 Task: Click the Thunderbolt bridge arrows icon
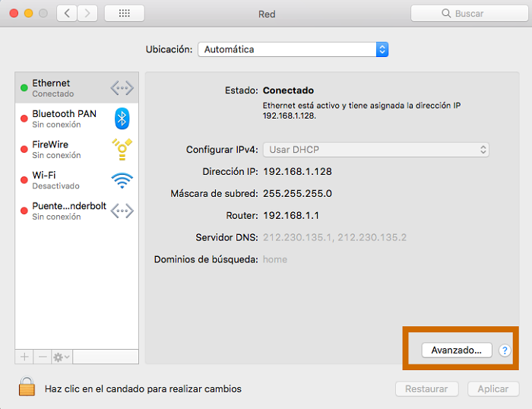[122, 211]
